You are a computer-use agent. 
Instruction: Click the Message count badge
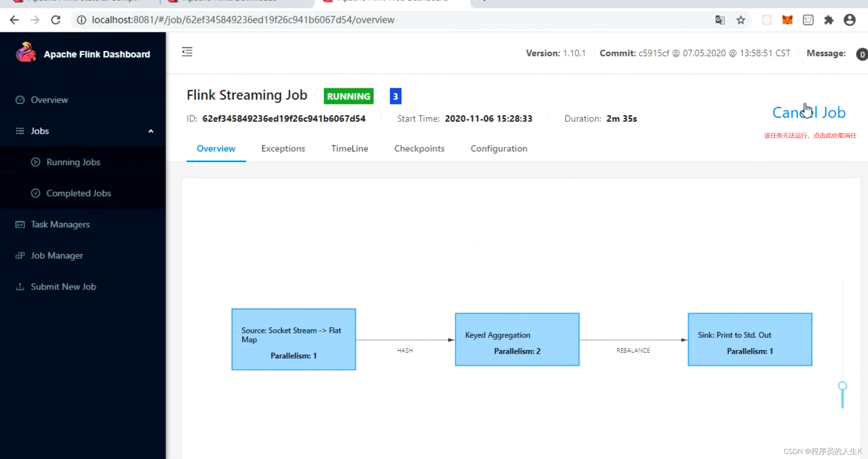pos(861,54)
